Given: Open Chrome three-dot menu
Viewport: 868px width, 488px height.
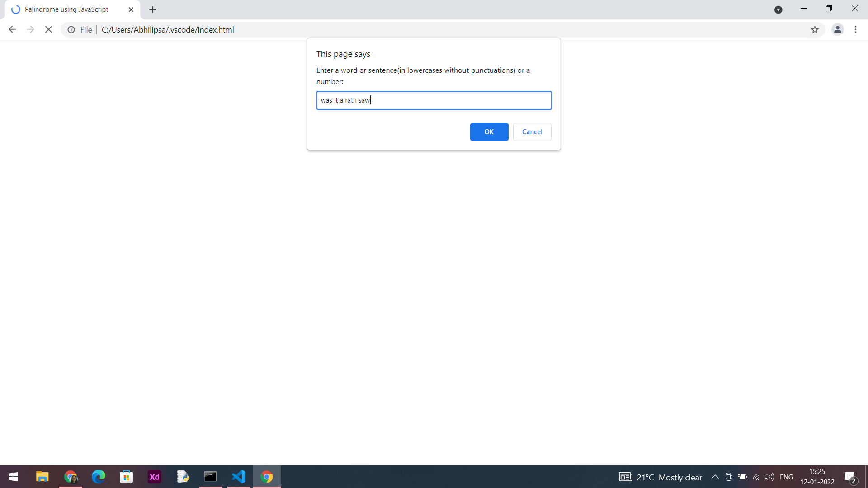Looking at the screenshot, I should [855, 30].
